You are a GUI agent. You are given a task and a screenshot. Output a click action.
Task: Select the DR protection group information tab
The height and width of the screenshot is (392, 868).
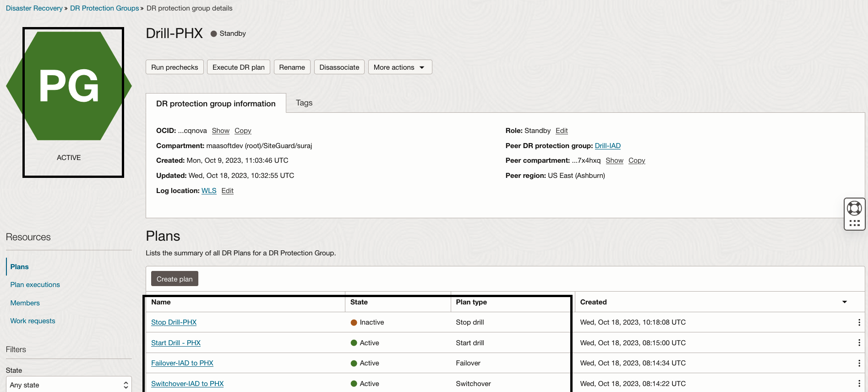pyautogui.click(x=216, y=104)
